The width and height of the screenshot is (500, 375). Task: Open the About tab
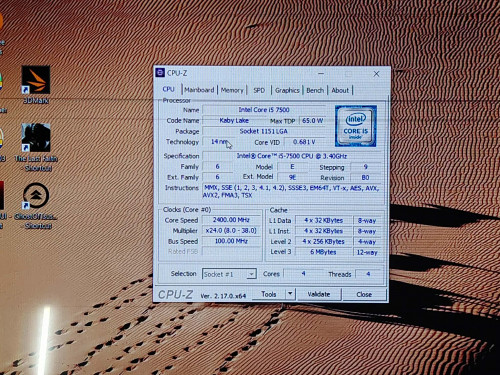coord(340,90)
